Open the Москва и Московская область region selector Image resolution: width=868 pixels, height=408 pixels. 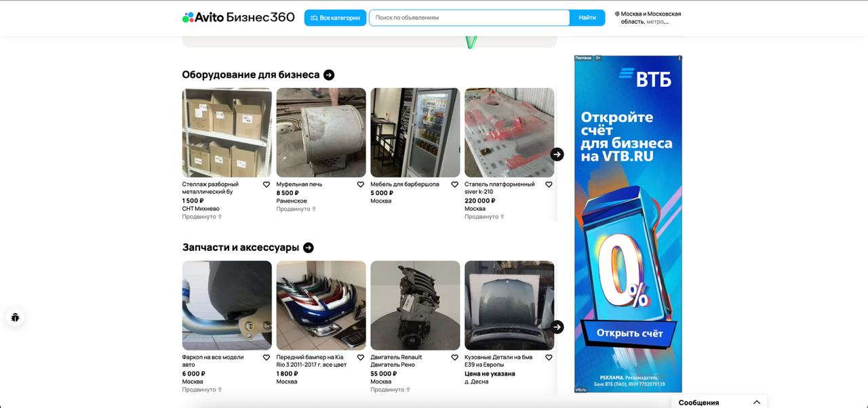(648, 18)
